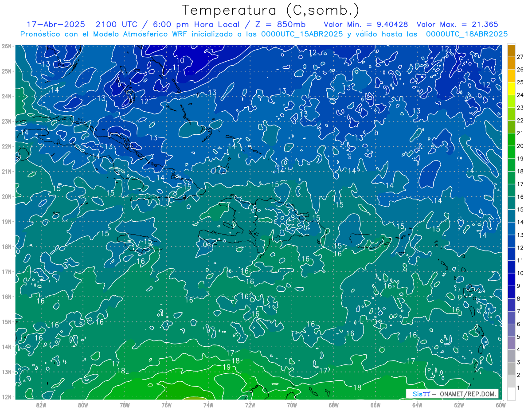The height and width of the screenshot is (411, 532).
Task: Click the '78W' longitude axis label
Action: click(125, 404)
